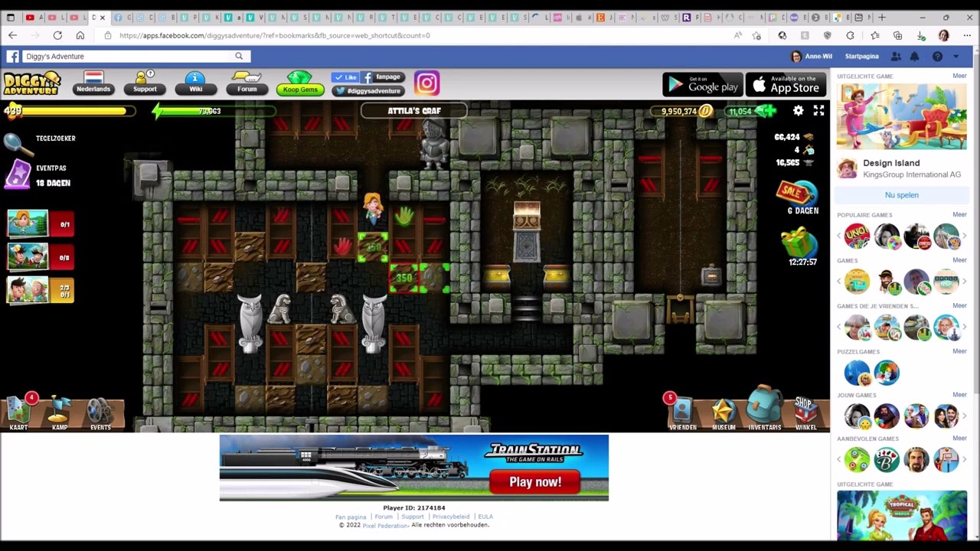Change language via the Nederlands button

(93, 83)
